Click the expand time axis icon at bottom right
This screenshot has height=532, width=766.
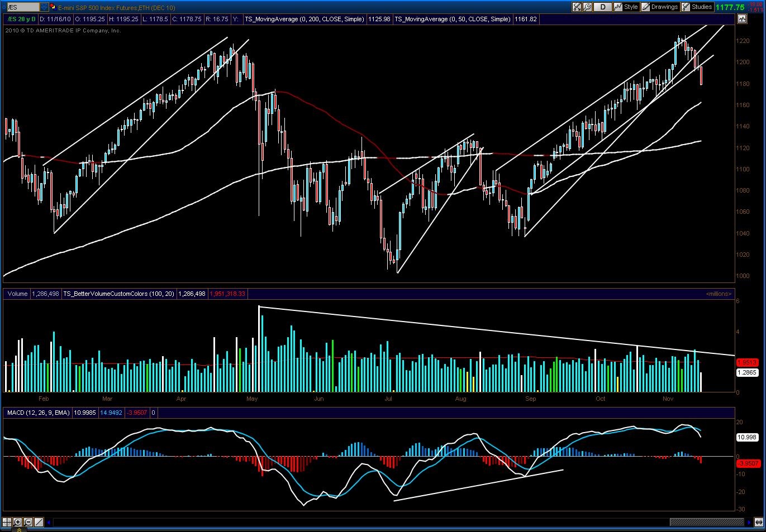pos(758,523)
